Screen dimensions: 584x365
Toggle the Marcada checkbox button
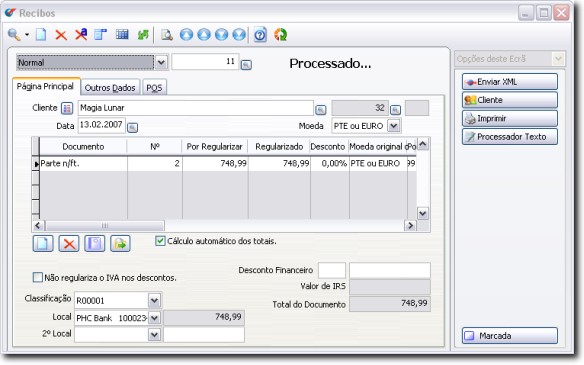tap(510, 336)
